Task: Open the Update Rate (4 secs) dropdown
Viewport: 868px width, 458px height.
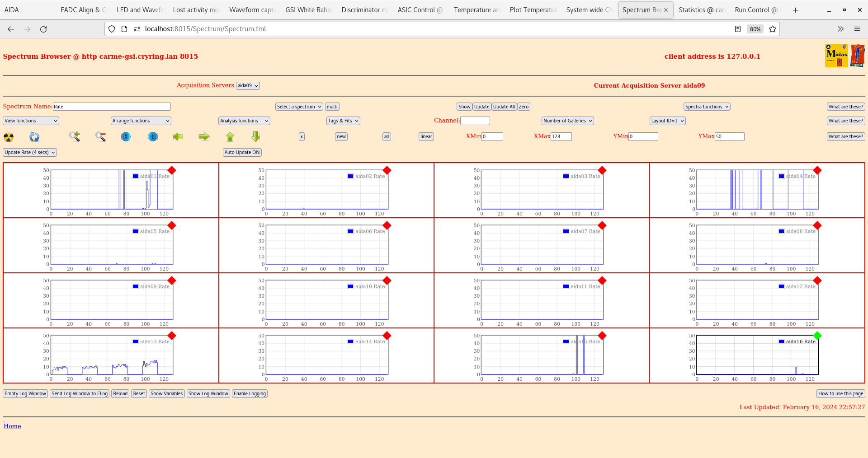Action: pyautogui.click(x=30, y=153)
